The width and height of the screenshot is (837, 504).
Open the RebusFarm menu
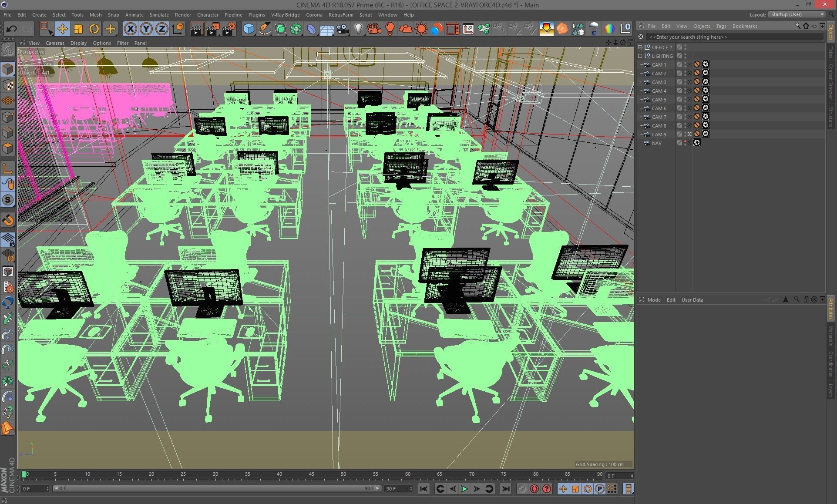tap(341, 15)
